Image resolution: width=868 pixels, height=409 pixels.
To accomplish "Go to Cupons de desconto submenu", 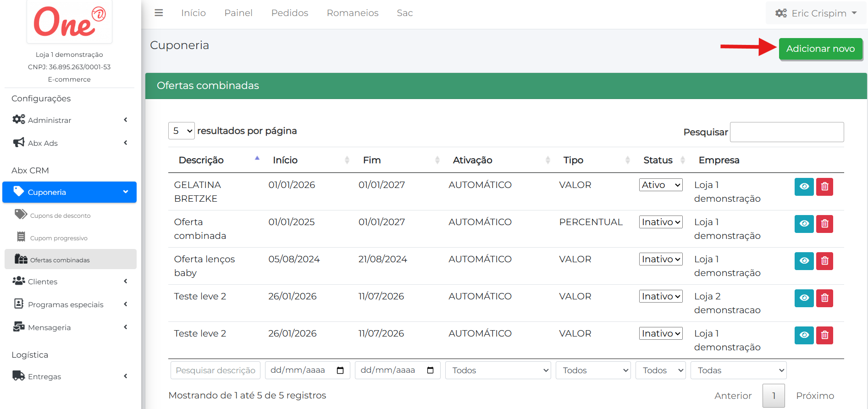I will (60, 216).
